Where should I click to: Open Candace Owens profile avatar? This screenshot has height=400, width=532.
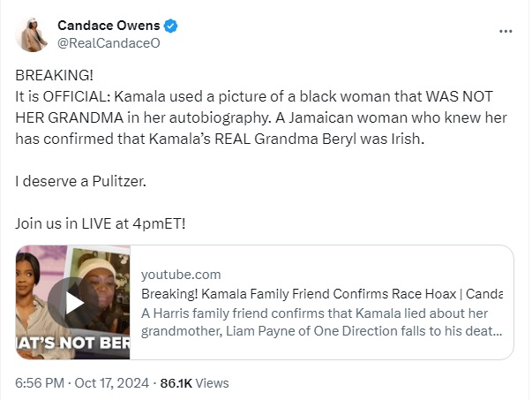pyautogui.click(x=32, y=34)
